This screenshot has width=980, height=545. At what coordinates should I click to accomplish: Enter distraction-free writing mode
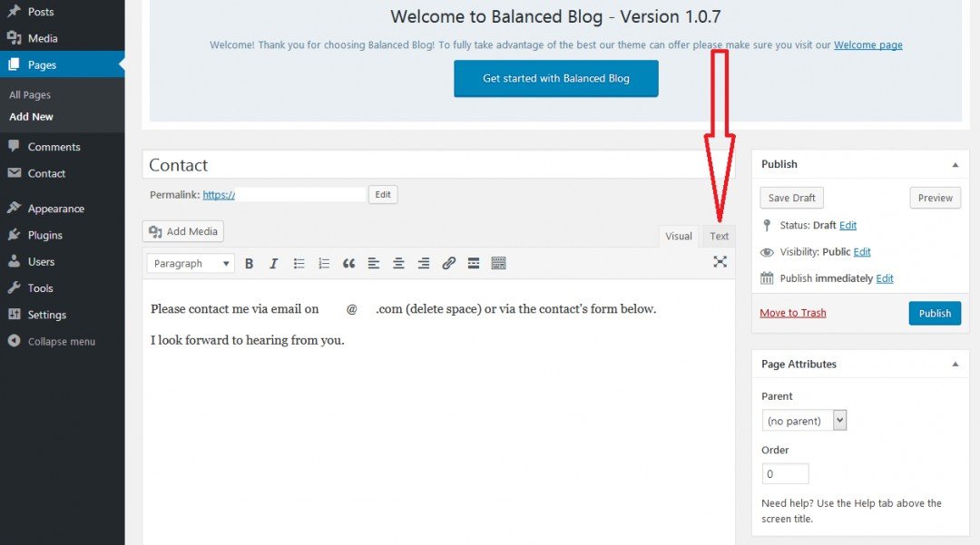(x=720, y=261)
